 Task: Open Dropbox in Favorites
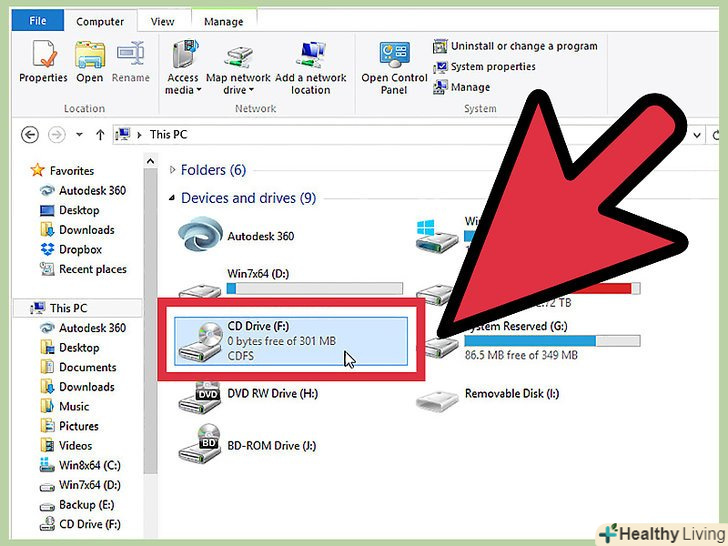pos(71,249)
